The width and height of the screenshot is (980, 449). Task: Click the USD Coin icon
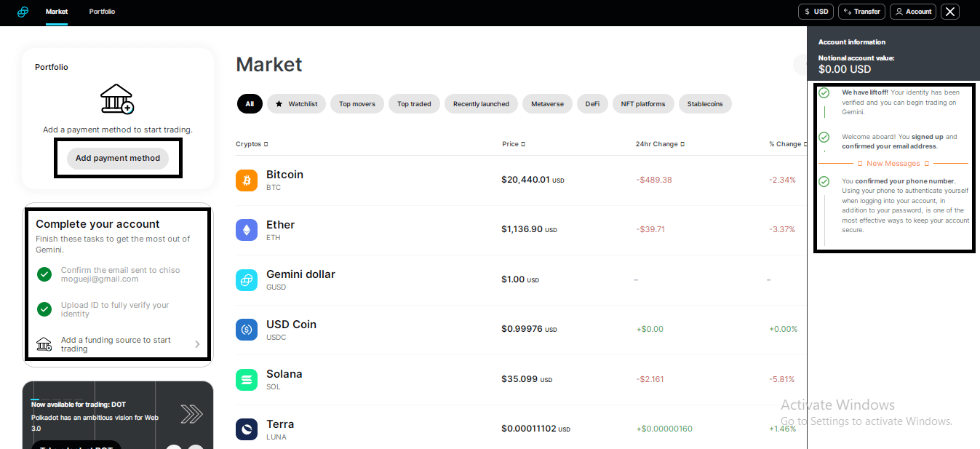247,330
